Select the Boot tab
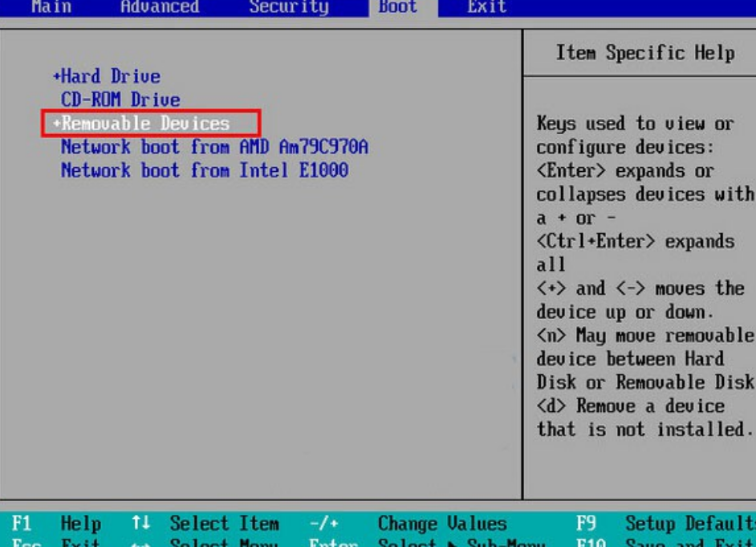This screenshot has height=547, width=756. click(x=398, y=7)
